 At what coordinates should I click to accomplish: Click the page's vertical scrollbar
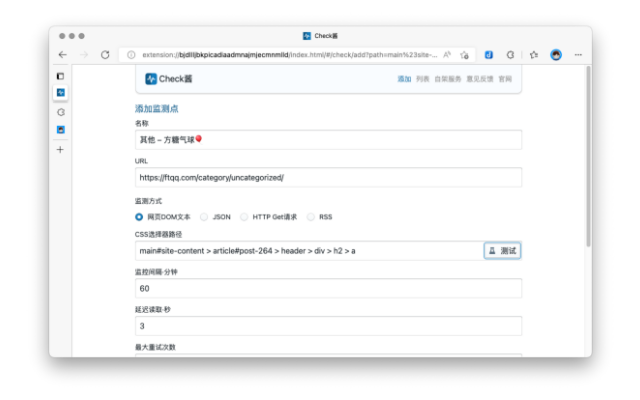(588, 157)
